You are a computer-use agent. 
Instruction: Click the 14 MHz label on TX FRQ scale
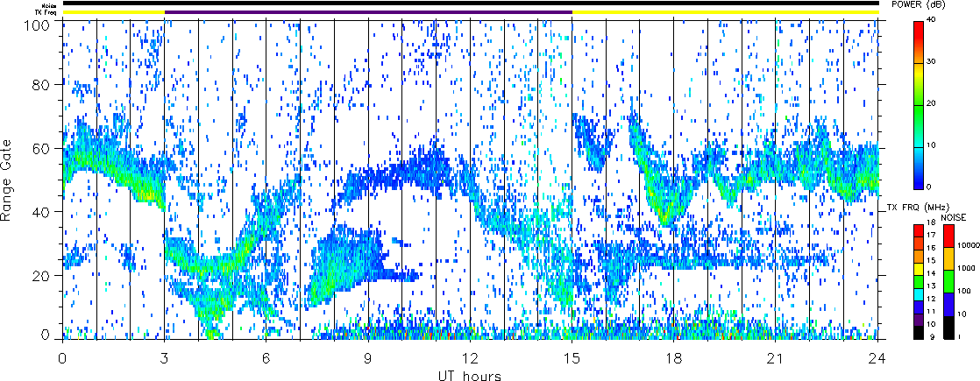[931, 273]
